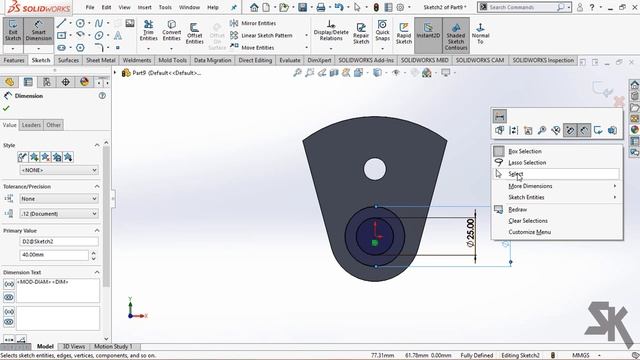640x360 pixels.
Task: Open the Surfaces ribbon tab
Action: coord(68,60)
